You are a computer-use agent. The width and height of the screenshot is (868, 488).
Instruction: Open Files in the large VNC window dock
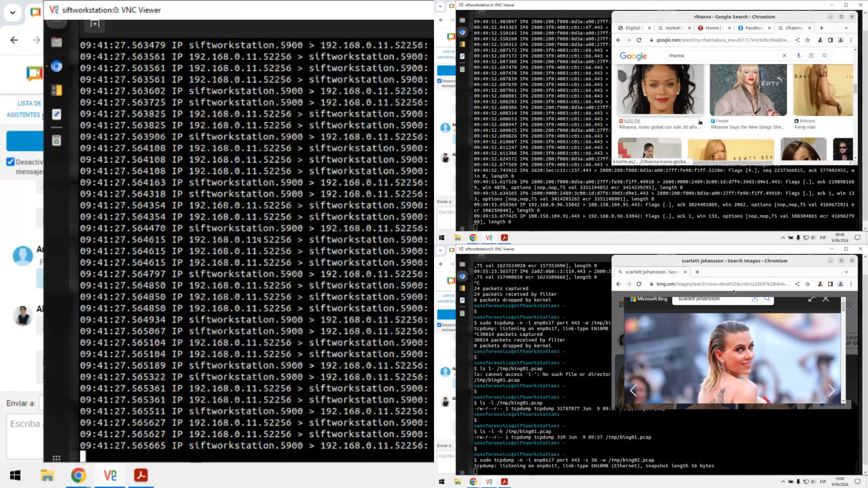click(x=56, y=42)
